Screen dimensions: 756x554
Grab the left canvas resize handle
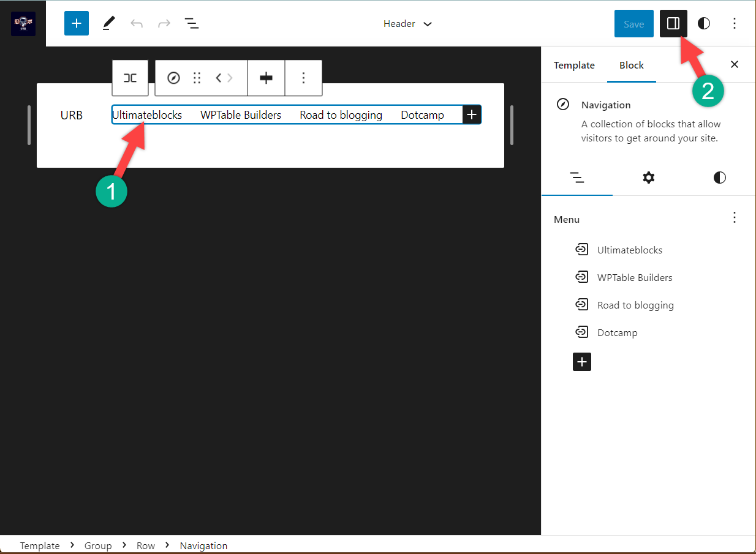(x=29, y=125)
